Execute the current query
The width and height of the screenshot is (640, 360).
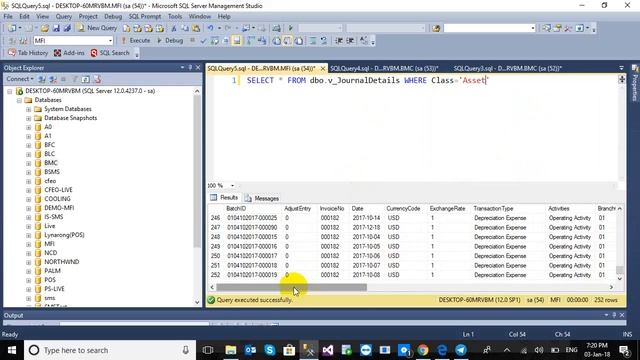point(136,40)
